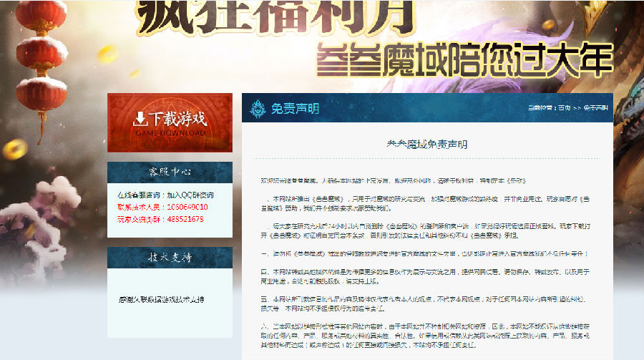Click the disclaimer paragraph beginning with 四
644x360 pixels.
point(425,276)
